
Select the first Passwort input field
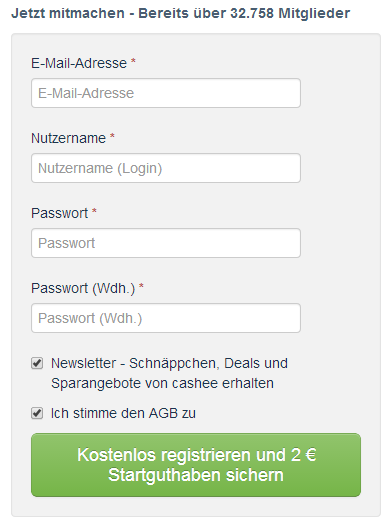(166, 243)
